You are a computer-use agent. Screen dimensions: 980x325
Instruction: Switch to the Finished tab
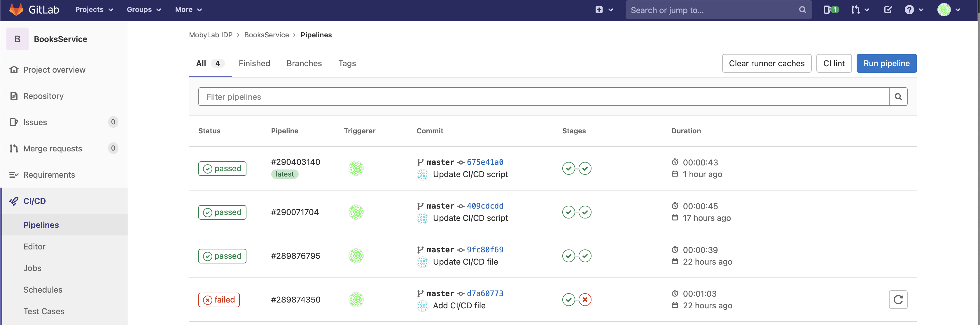(254, 63)
